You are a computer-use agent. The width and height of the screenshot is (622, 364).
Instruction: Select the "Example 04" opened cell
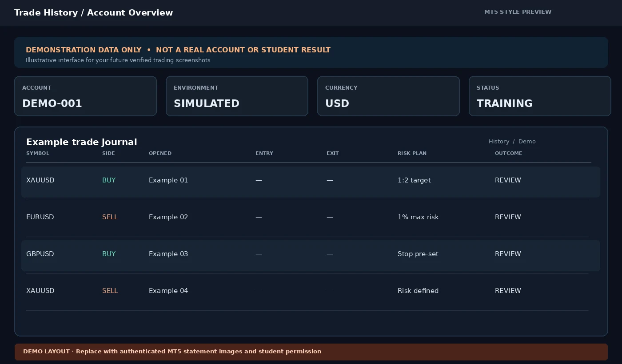point(168,291)
